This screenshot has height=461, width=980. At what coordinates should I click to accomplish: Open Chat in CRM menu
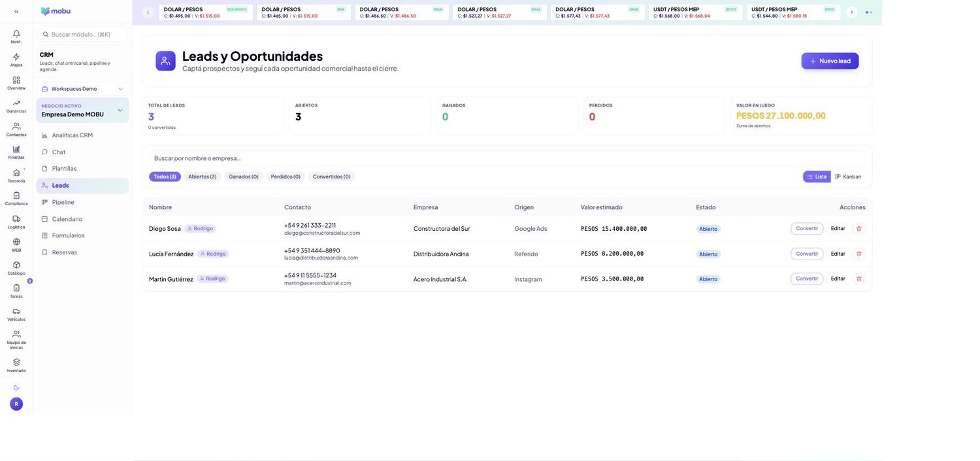82,152
